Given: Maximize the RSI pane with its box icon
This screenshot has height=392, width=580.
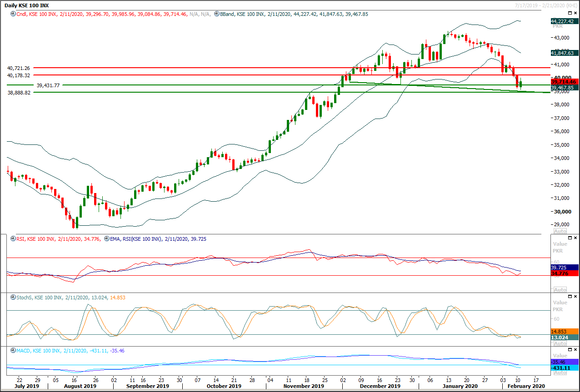Looking at the screenshot, I should point(570,238).
